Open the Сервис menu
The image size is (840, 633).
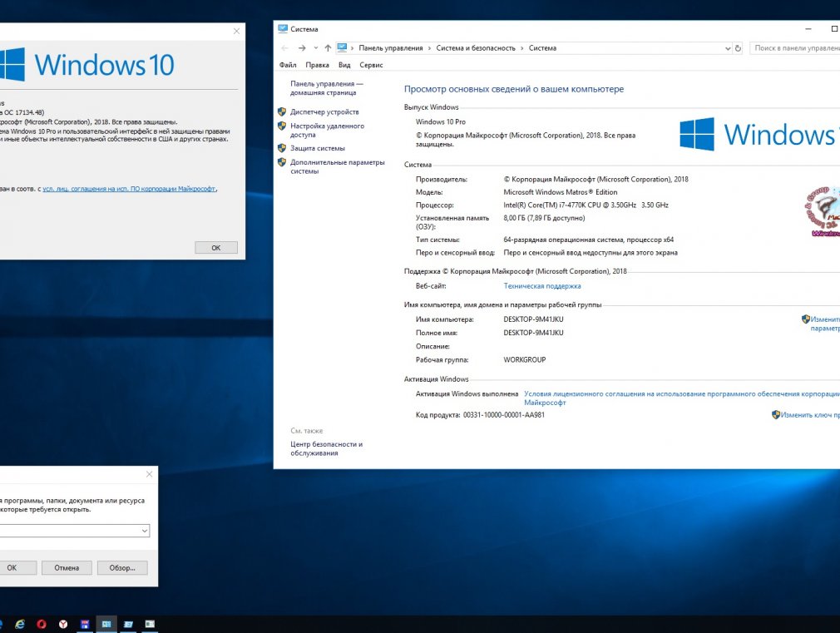point(371,65)
